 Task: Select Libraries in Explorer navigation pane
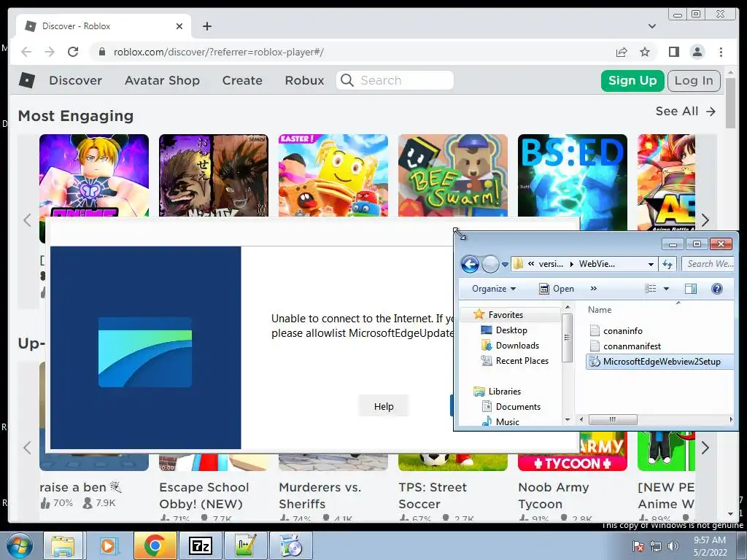point(505,392)
